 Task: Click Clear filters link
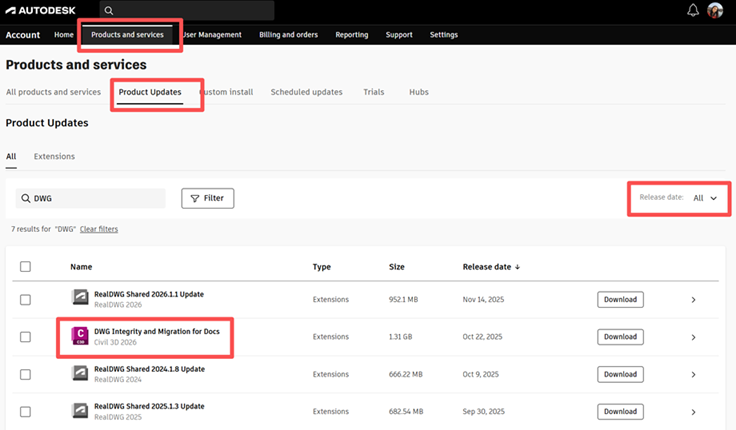pos(99,229)
